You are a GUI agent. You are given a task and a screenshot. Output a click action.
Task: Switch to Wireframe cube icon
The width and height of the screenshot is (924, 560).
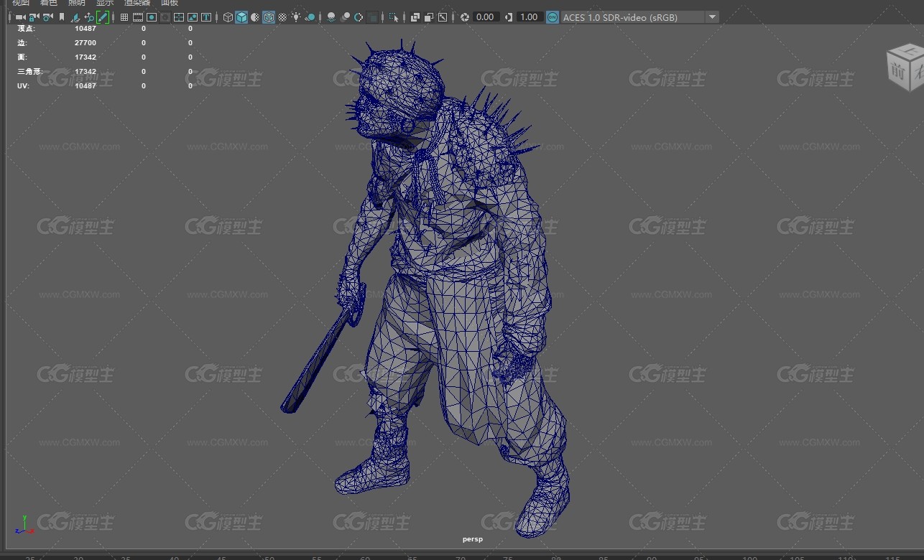tap(228, 17)
